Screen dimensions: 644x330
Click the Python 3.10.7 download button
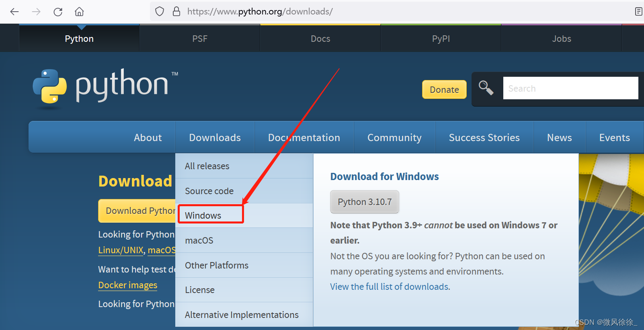[365, 202]
